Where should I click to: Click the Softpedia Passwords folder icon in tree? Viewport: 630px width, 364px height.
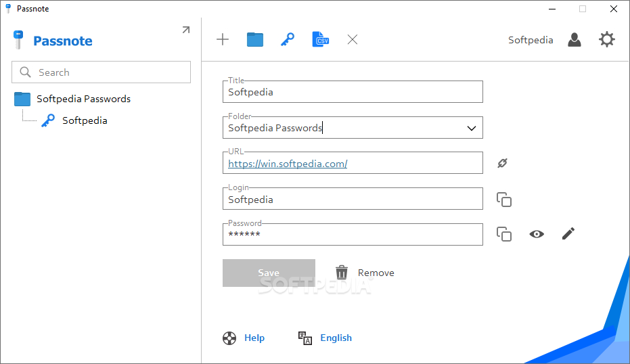pyautogui.click(x=22, y=99)
